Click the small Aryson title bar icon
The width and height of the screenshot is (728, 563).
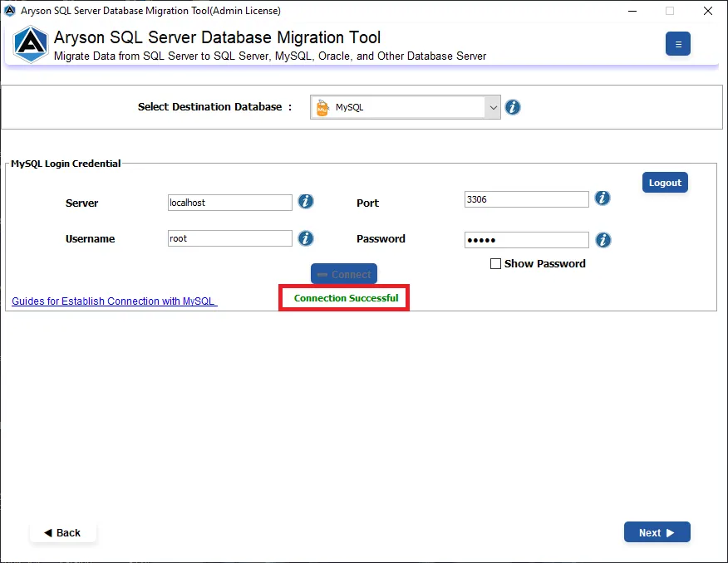(x=10, y=10)
